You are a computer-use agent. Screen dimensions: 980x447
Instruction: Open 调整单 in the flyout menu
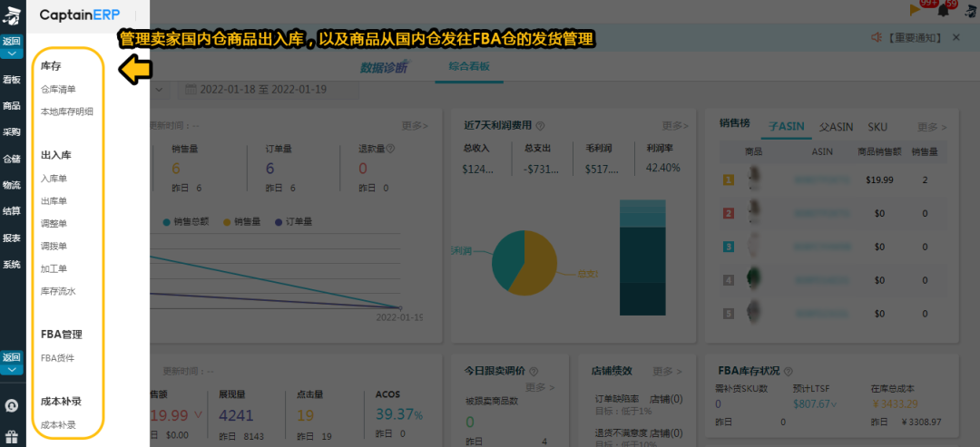pyautogui.click(x=54, y=223)
